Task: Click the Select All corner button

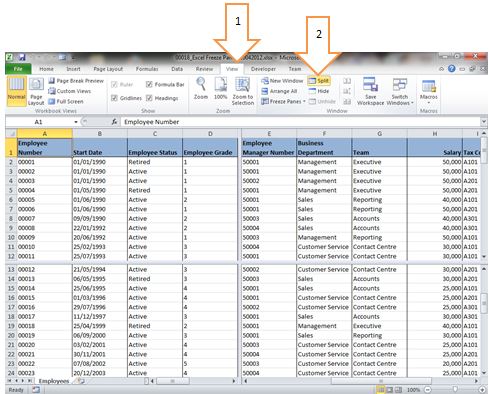Action: point(11,134)
